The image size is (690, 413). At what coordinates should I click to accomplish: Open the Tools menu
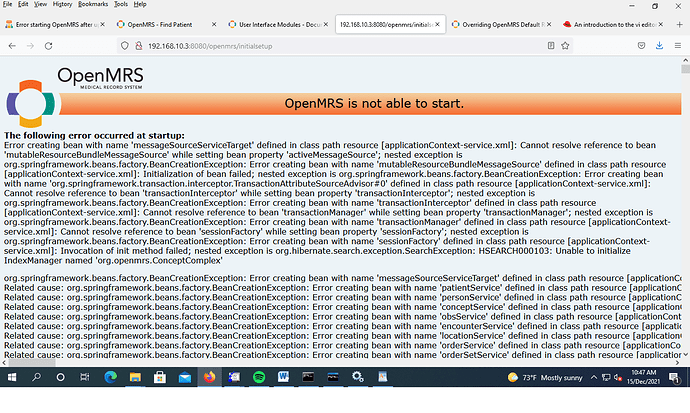pos(121,4)
